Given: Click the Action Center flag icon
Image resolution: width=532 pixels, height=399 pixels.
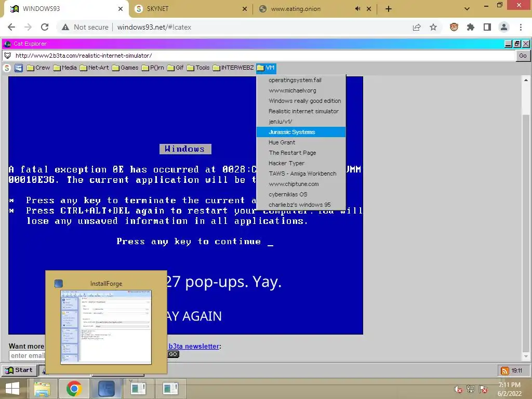Looking at the screenshot, I should pos(483,389).
